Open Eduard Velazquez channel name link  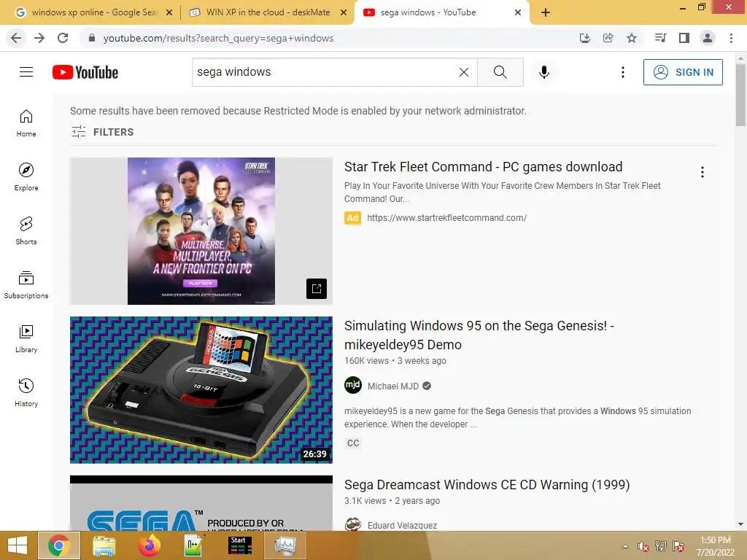pos(402,525)
